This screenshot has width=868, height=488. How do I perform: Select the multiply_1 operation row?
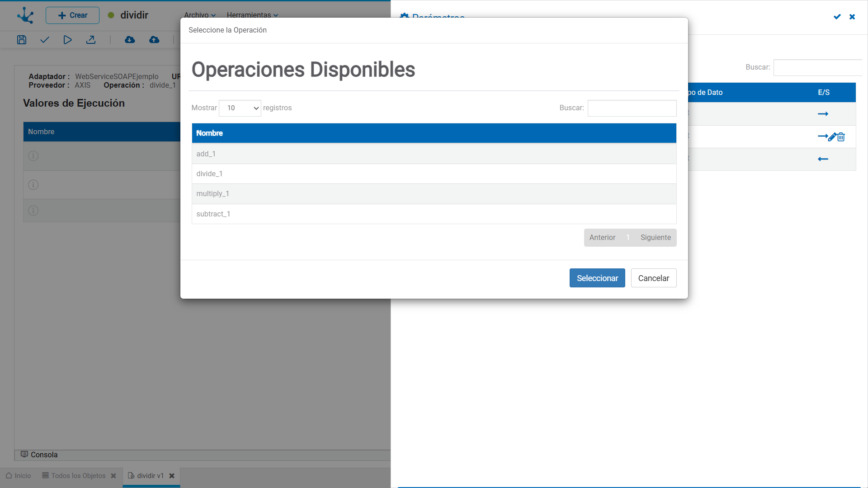(434, 194)
